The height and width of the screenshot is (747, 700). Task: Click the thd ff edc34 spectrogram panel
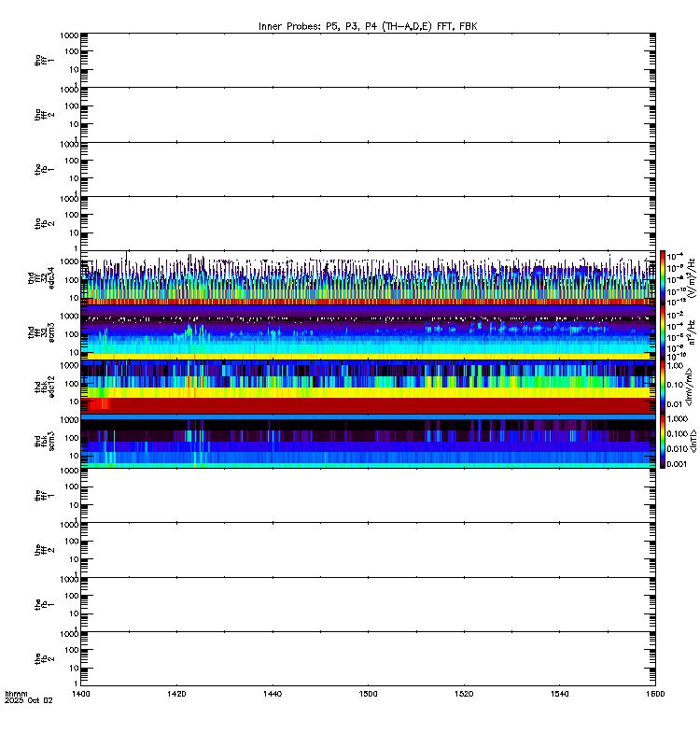point(368,278)
